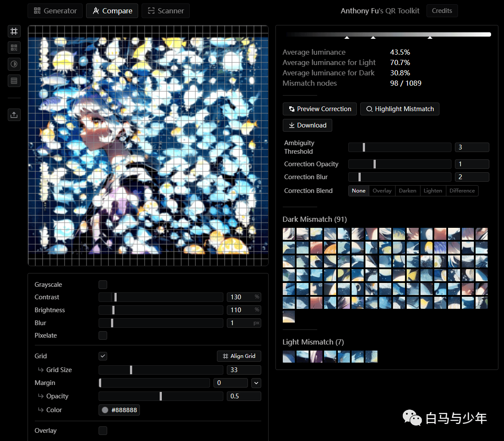Click the QR code icon in left sidebar
The height and width of the screenshot is (441, 504).
tap(14, 48)
